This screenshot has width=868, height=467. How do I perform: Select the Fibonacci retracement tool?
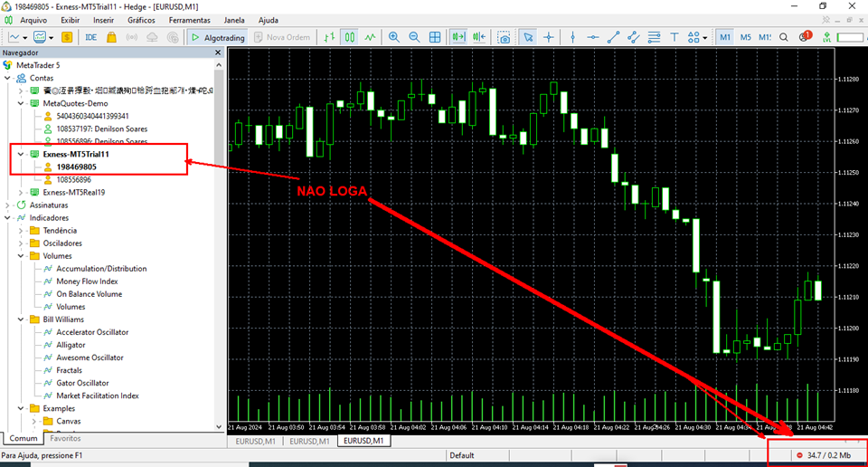coord(654,37)
